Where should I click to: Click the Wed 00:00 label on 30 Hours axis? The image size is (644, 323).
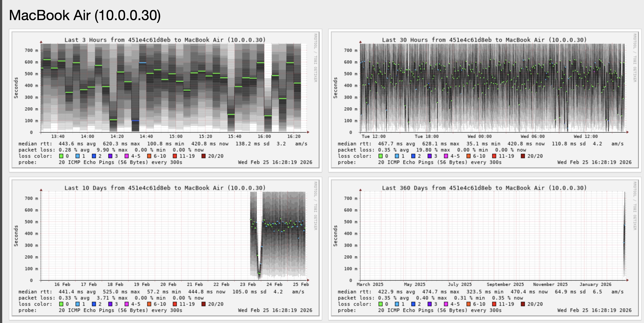(479, 136)
